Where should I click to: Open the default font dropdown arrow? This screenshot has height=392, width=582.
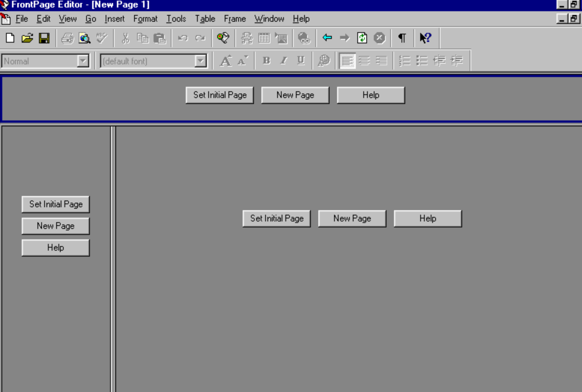201,61
